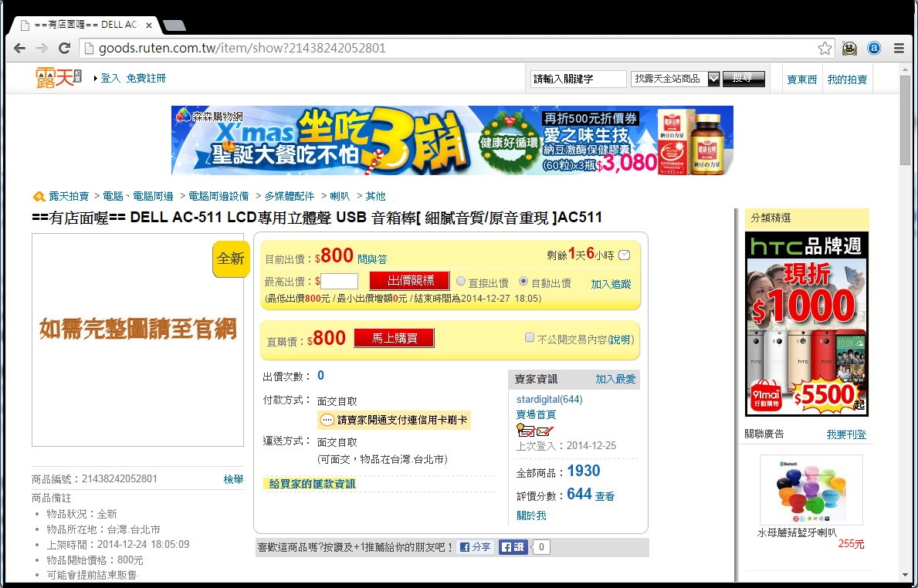Open 我的拍賣 in the top navigation
Image resolution: width=918 pixels, height=588 pixels.
847,79
